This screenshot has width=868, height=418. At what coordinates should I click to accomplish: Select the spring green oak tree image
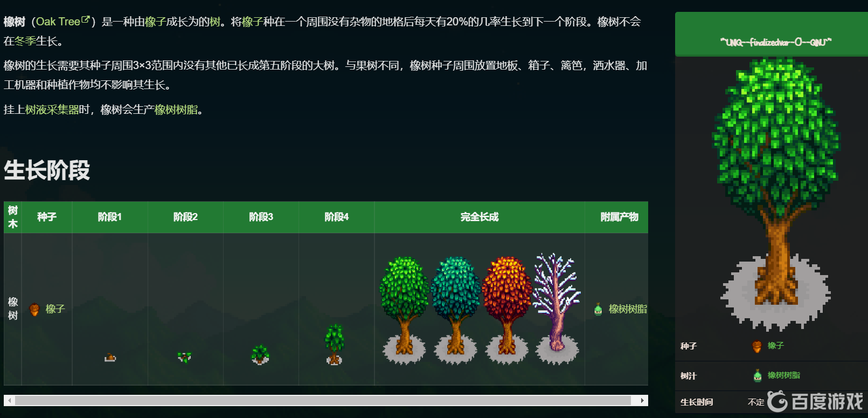pos(404,310)
